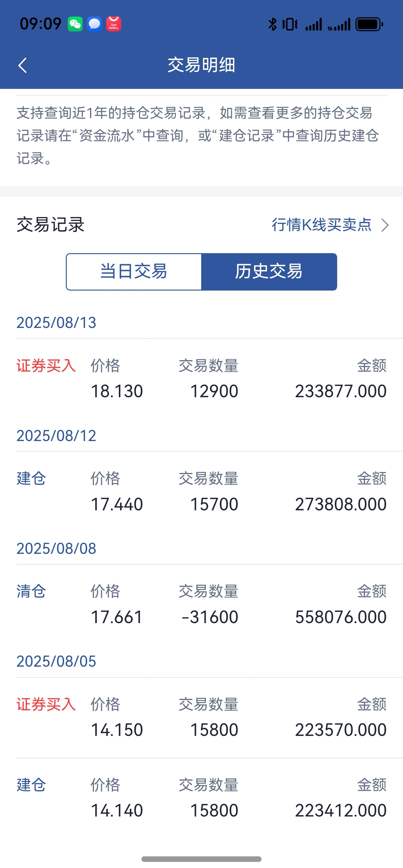Tap the bottom home gesture bar
Screen dimensions: 403x868
pos(201,859)
